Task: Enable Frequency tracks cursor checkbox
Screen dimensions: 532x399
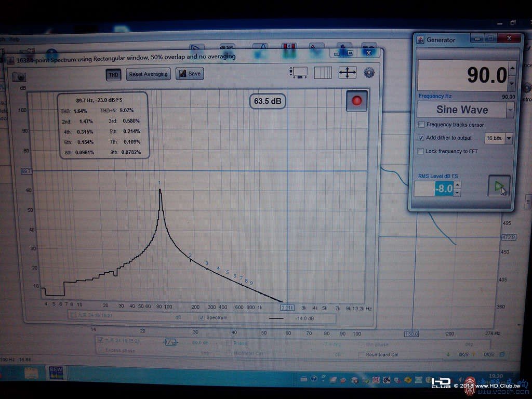Action: pos(421,125)
